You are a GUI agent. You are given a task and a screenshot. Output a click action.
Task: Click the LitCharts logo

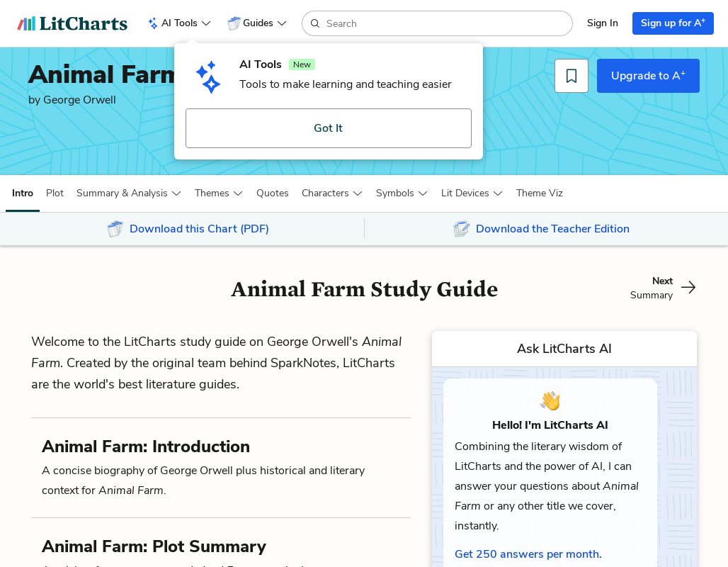click(72, 23)
